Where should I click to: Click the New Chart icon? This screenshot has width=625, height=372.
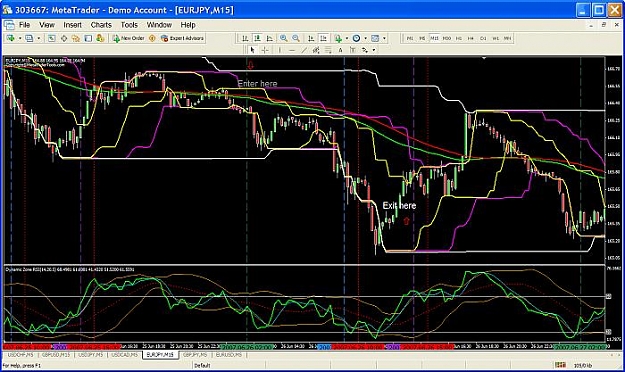click(11, 38)
